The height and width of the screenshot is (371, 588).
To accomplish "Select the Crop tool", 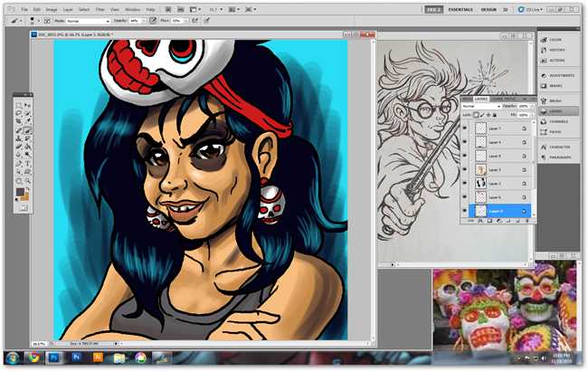I will click(19, 121).
